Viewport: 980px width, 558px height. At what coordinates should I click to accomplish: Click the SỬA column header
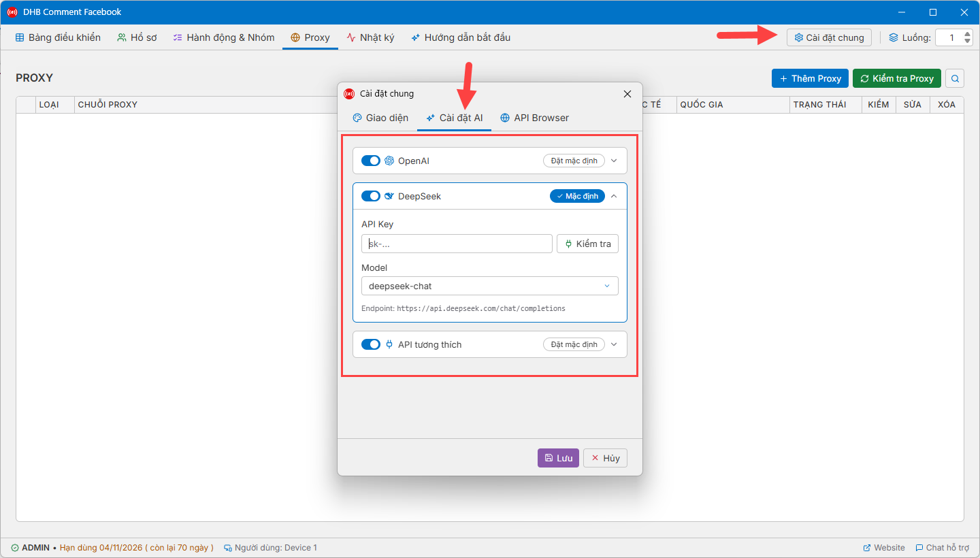tap(913, 105)
